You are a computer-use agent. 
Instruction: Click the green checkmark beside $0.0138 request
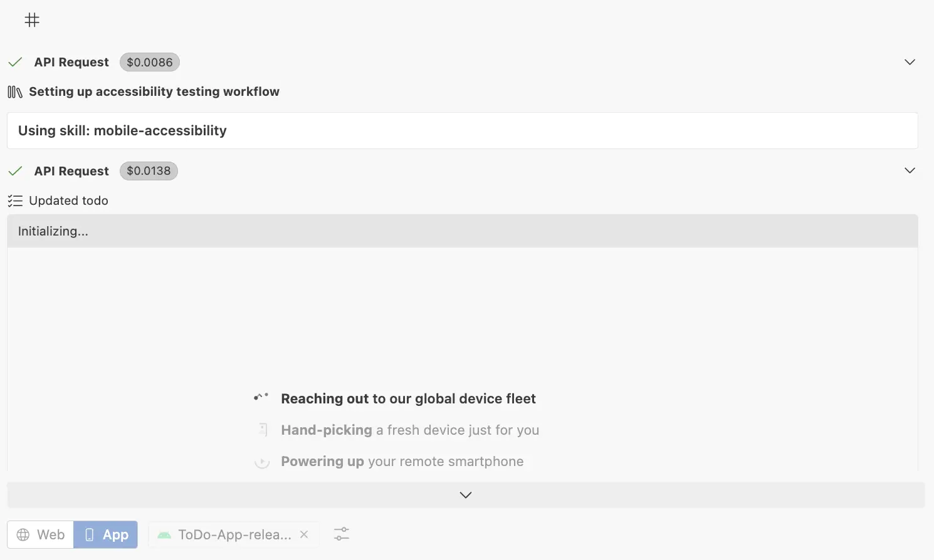coord(16,171)
